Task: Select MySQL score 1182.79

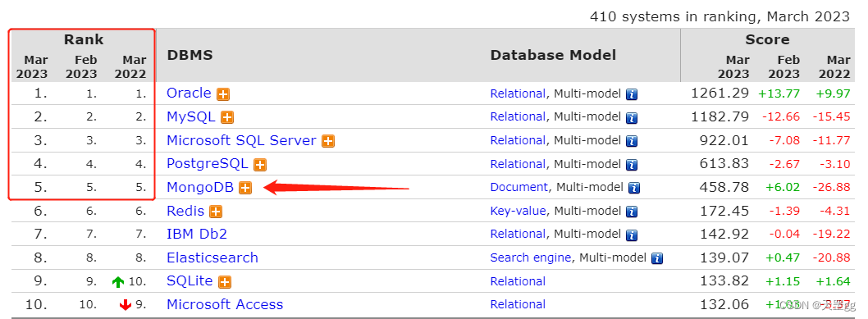Action: click(720, 116)
